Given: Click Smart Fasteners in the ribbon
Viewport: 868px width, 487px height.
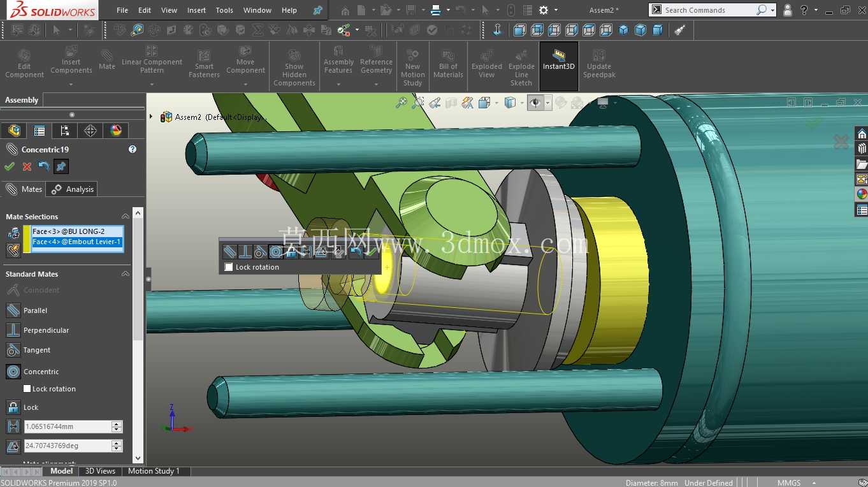Looking at the screenshot, I should click(204, 64).
